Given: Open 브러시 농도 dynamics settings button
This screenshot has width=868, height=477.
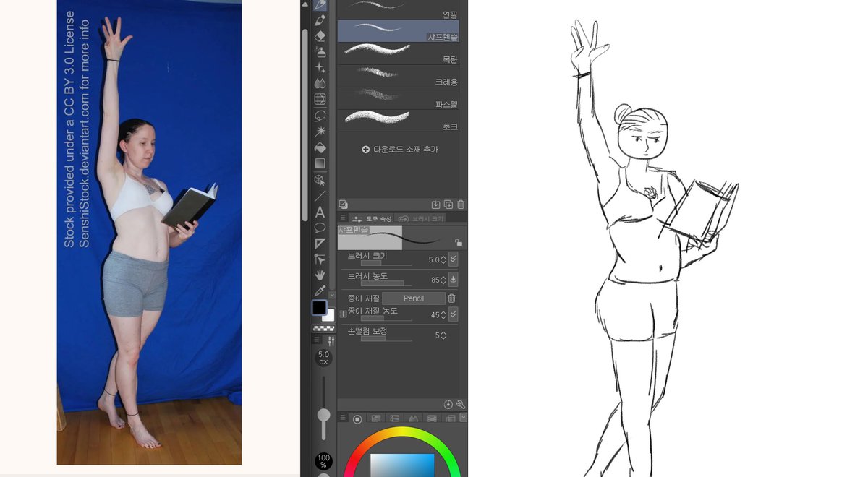Looking at the screenshot, I should 454,279.
